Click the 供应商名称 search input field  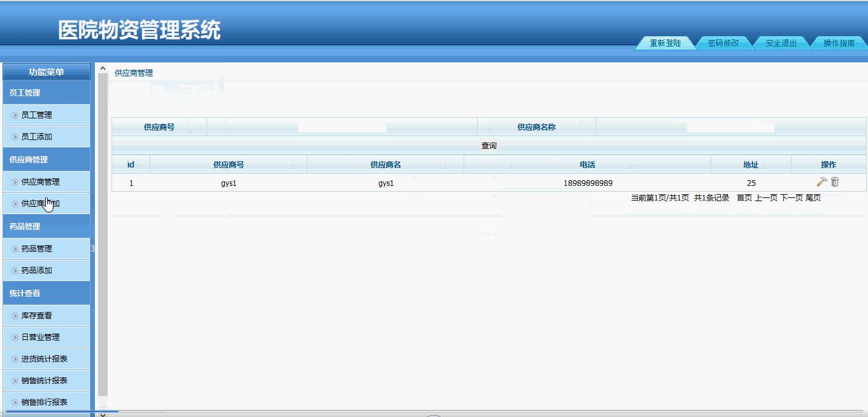click(x=730, y=127)
